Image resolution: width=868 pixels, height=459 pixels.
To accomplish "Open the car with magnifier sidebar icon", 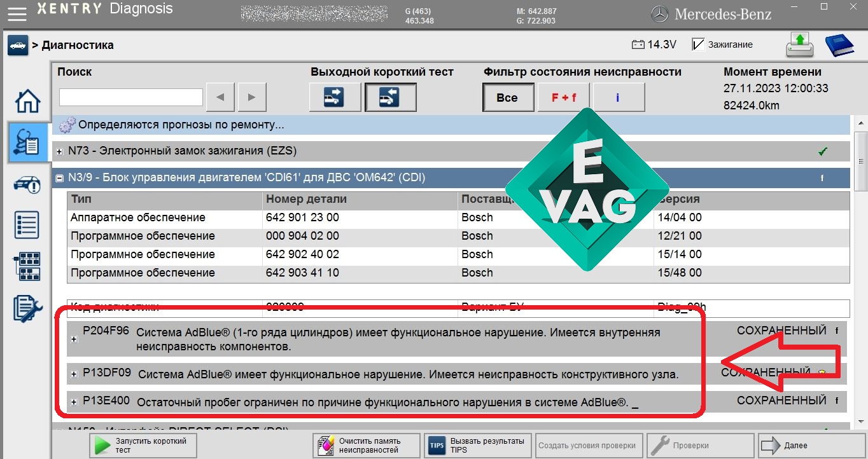I will coord(27,185).
